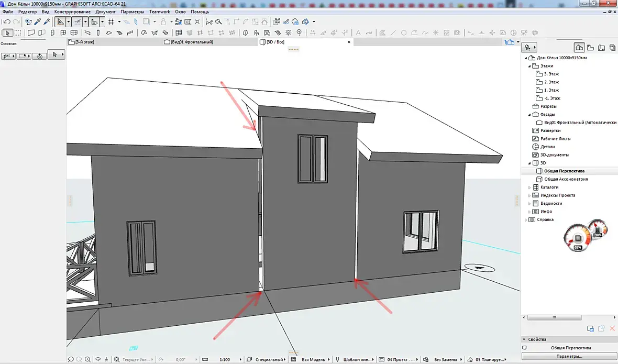Toggle the Trace reference icon
The height and width of the screenshot is (364, 618).
146,21
